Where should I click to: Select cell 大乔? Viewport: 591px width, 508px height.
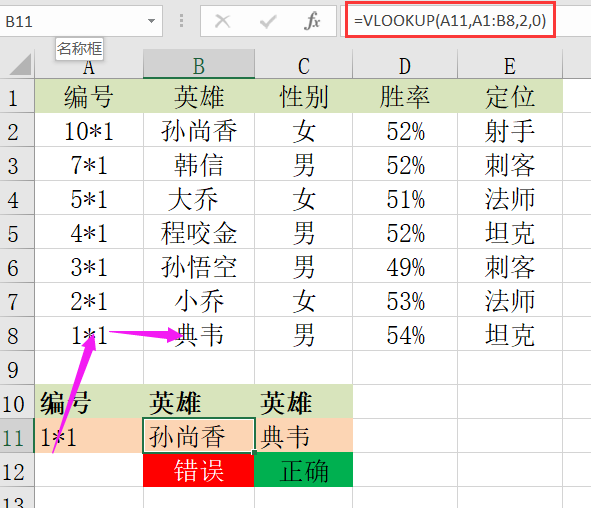tap(199, 199)
